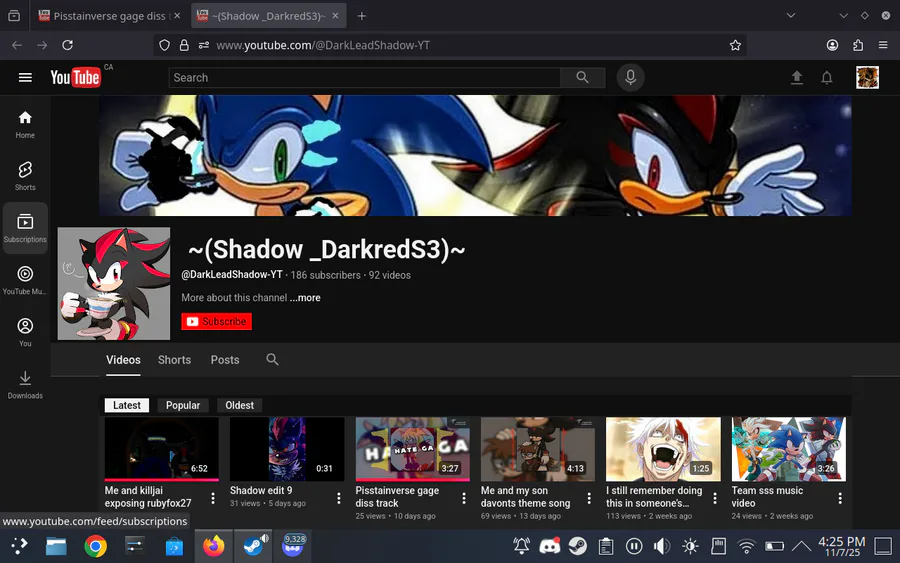Image resolution: width=900 pixels, height=563 pixels.
Task: Open Wi-Fi network tray icon
Action: click(746, 546)
